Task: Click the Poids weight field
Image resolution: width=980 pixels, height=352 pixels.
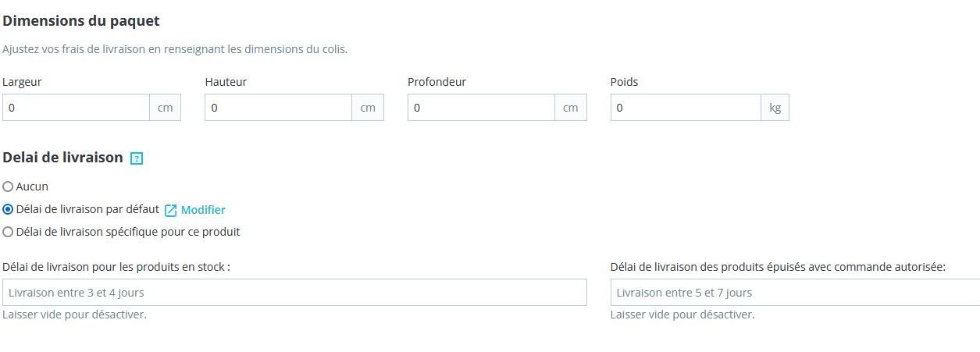Action: pyautogui.click(x=686, y=108)
